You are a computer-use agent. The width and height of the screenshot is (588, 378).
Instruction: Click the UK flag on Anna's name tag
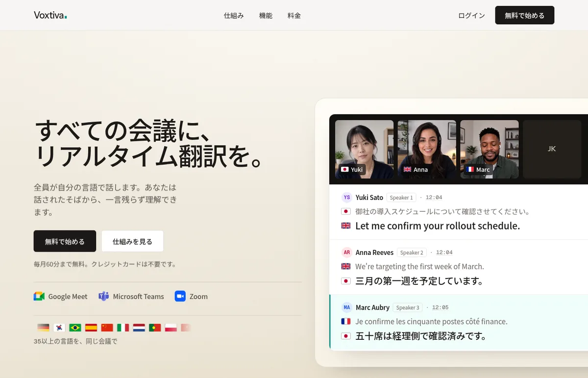(x=407, y=170)
